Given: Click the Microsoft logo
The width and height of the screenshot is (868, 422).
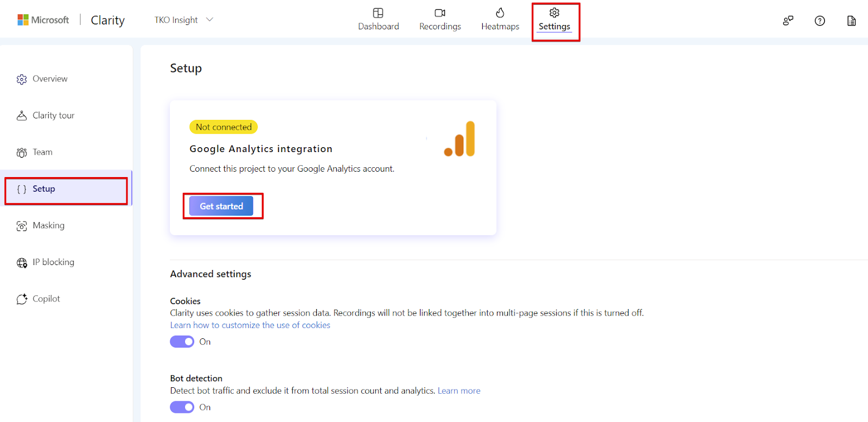Looking at the screenshot, I should tap(43, 20).
